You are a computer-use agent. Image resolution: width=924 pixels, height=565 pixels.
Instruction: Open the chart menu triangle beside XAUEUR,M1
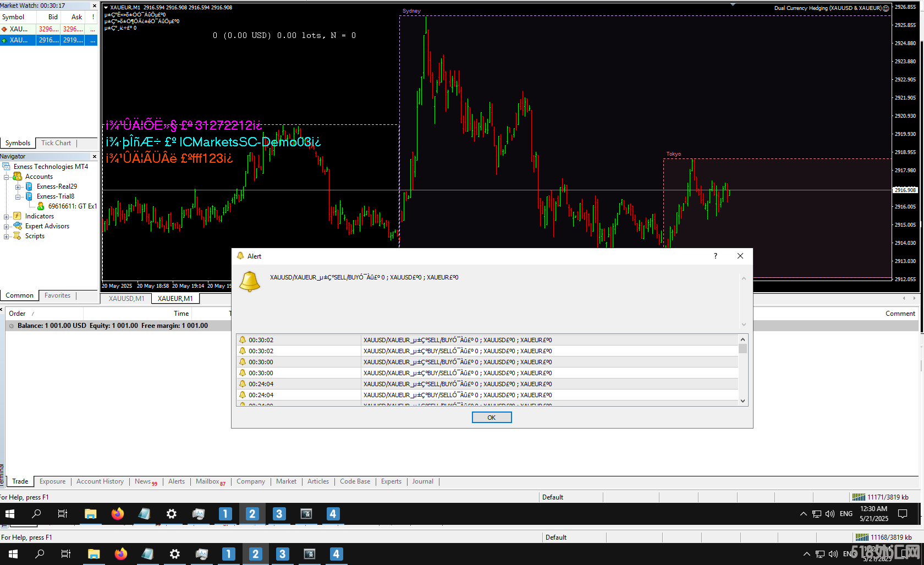[106, 8]
